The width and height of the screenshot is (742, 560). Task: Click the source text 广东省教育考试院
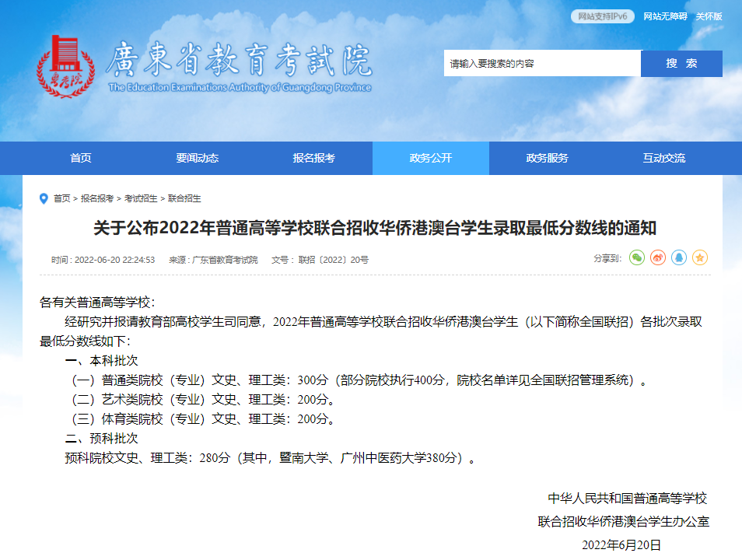[x=225, y=260]
